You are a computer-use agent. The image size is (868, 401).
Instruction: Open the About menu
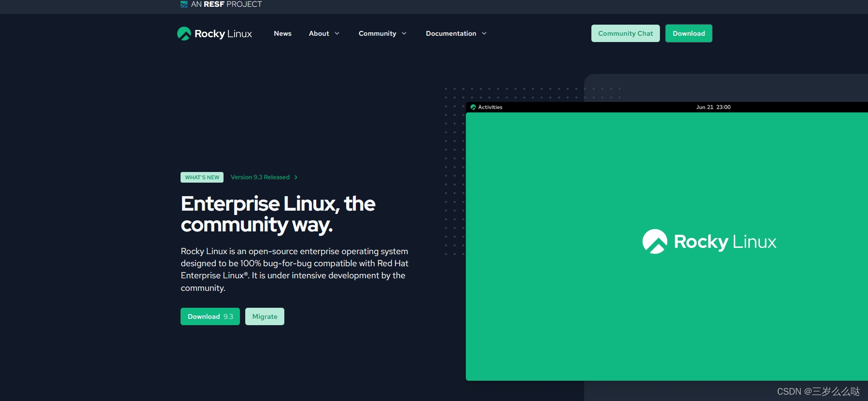tap(319, 33)
